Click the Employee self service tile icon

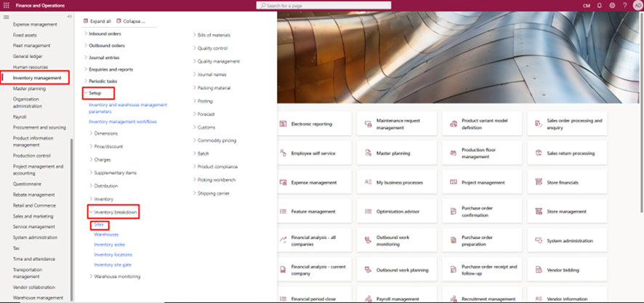pyautogui.click(x=283, y=153)
